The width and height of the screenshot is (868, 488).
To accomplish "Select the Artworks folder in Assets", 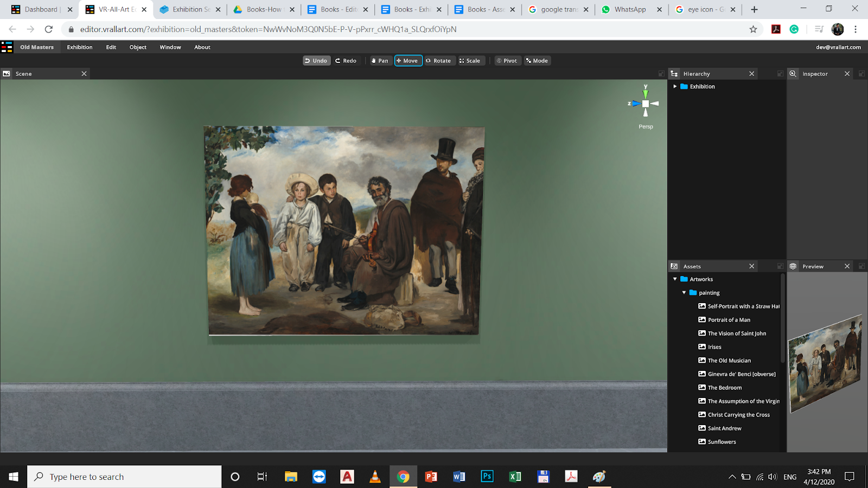I will [x=697, y=279].
